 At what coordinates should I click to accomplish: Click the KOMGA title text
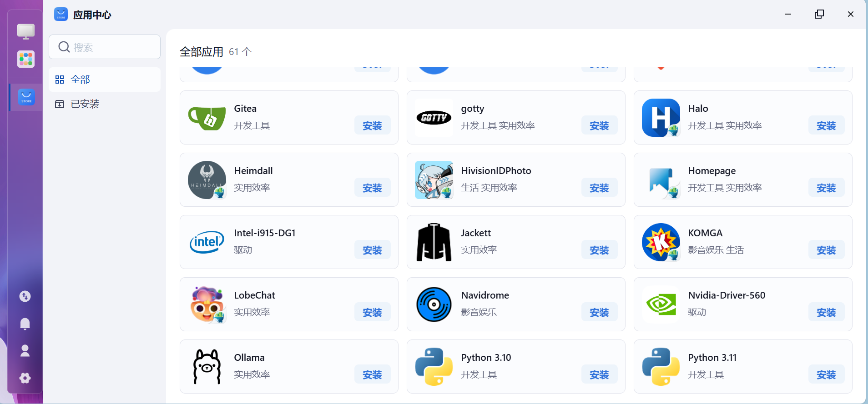click(705, 233)
